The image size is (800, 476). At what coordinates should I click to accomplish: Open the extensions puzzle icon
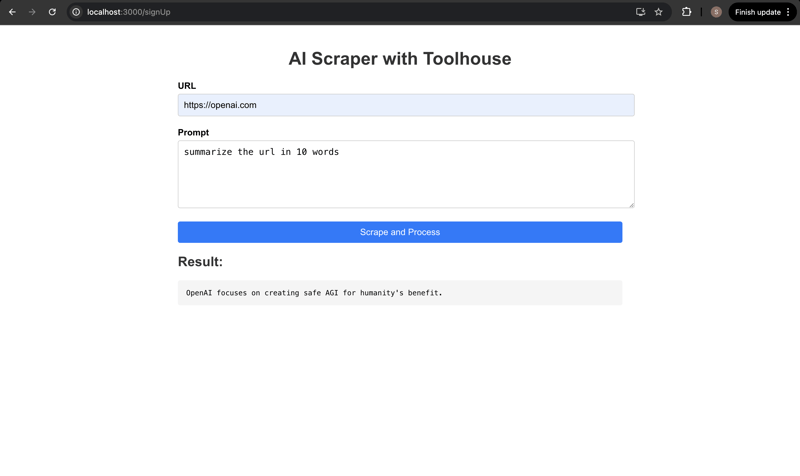point(686,12)
